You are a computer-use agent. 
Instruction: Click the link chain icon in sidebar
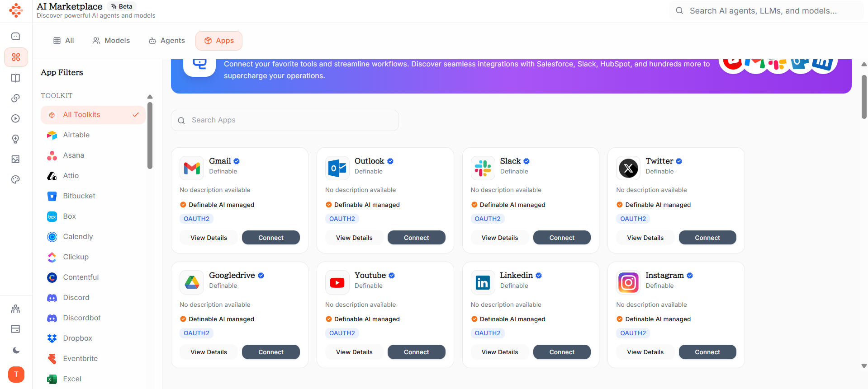[x=16, y=98]
